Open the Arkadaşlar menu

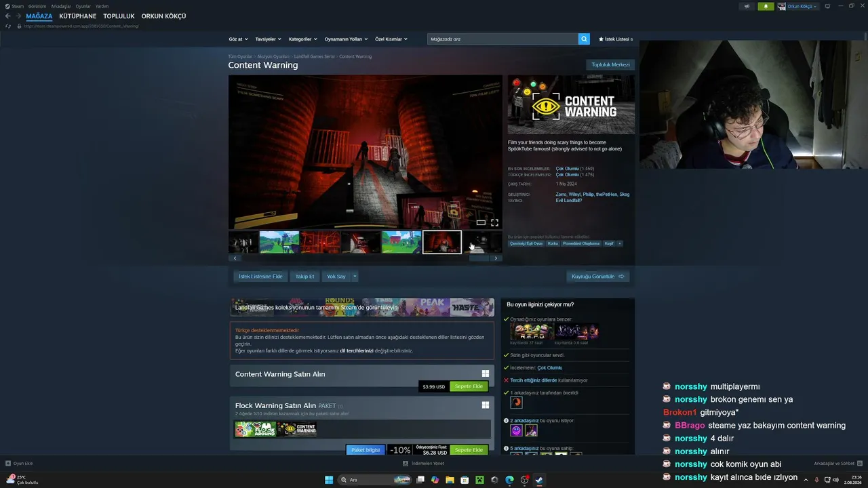point(61,6)
